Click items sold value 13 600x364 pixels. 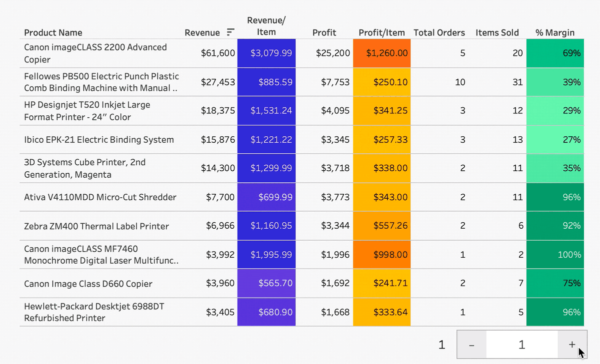(518, 140)
